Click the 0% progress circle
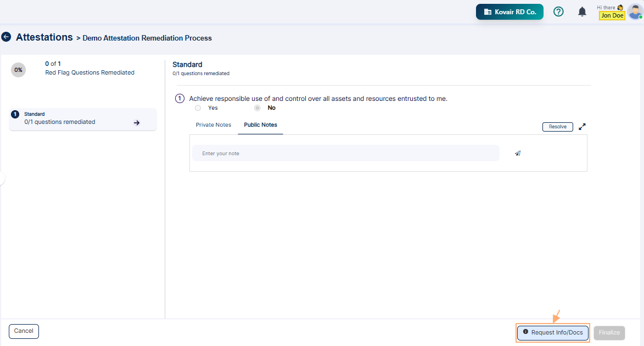Viewport: 644px width, 346px height. pos(18,70)
